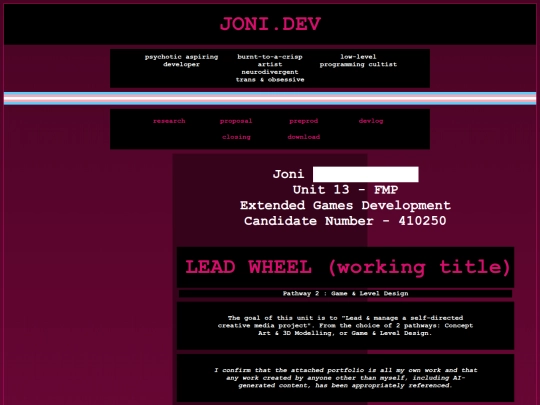The height and width of the screenshot is (405, 540).
Task: Select the 'psychotic aspiring developer' tagline
Action: click(x=181, y=61)
